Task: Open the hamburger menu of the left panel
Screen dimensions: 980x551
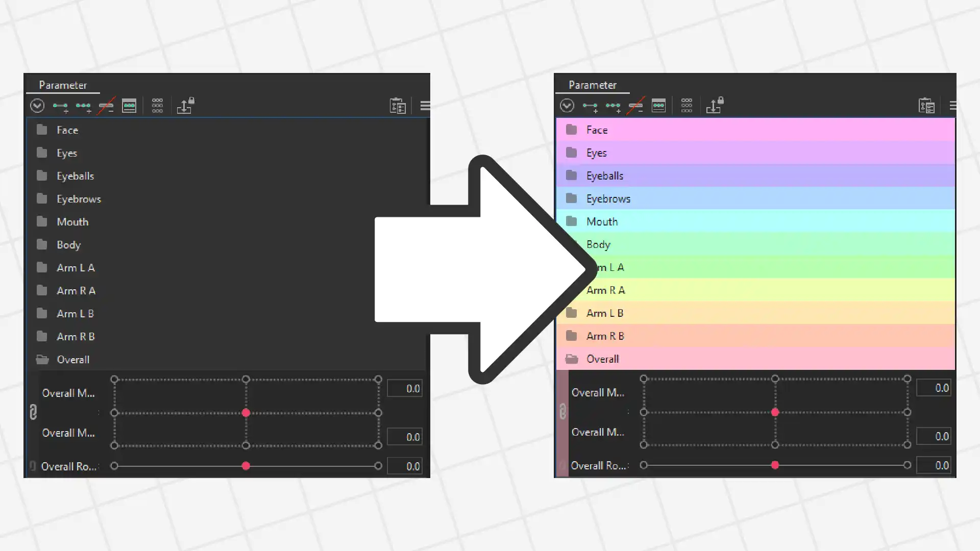Action: point(425,106)
